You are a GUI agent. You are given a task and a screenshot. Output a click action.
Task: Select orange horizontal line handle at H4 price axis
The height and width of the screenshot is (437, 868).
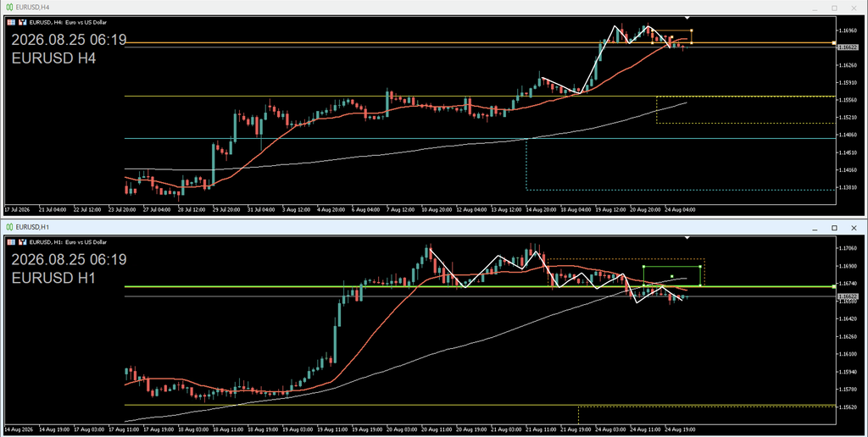point(834,42)
